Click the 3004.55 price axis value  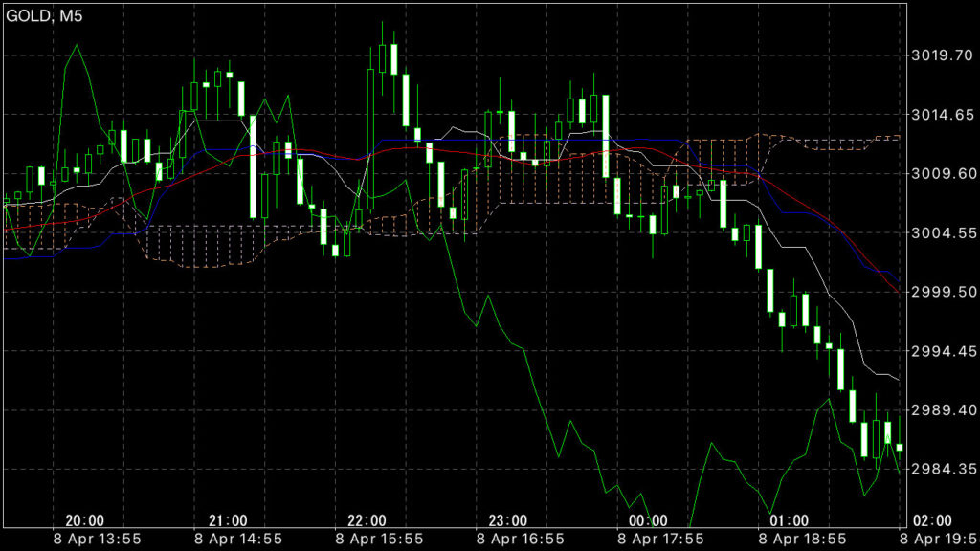[942, 233]
